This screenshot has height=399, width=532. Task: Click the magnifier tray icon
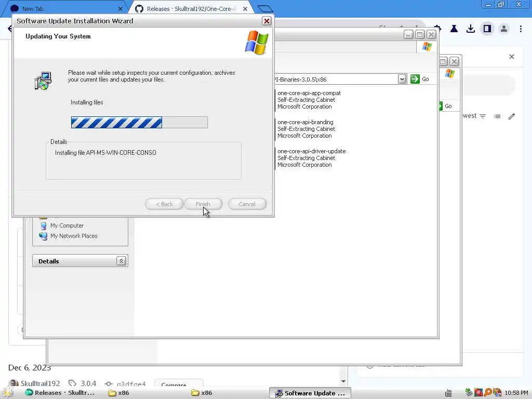(x=488, y=393)
